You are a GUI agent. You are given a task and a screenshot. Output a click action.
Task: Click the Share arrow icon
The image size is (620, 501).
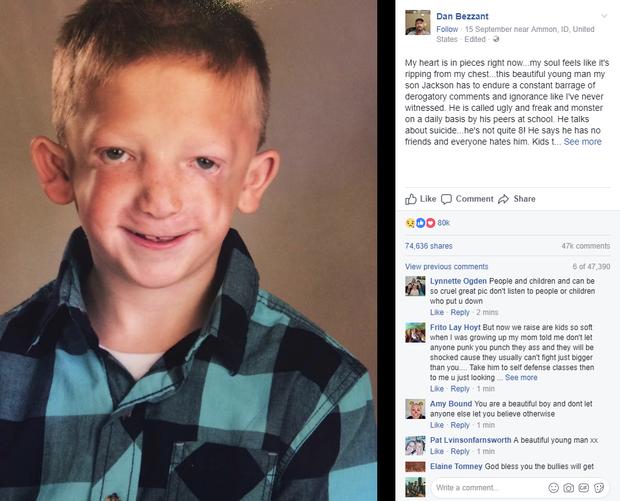[x=503, y=199]
